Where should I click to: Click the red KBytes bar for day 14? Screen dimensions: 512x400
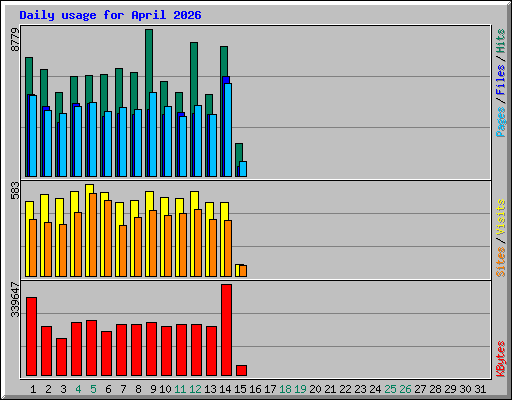(x=226, y=330)
